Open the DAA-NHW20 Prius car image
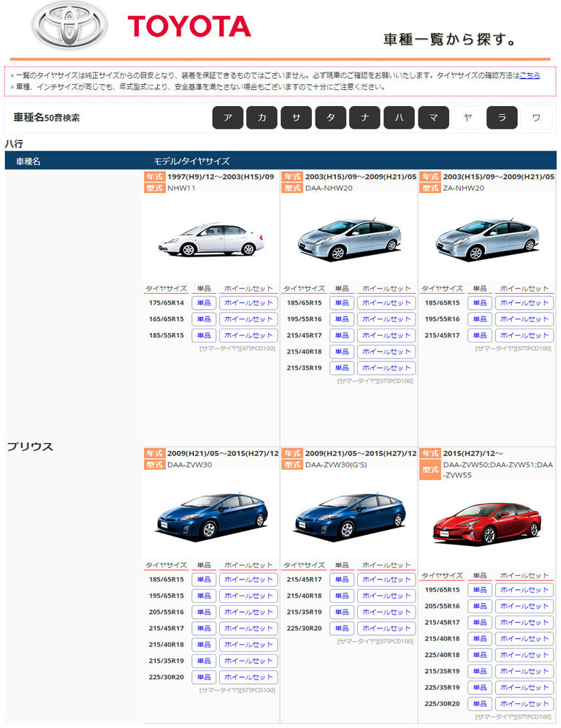The height and width of the screenshot is (728, 561). pos(349,239)
